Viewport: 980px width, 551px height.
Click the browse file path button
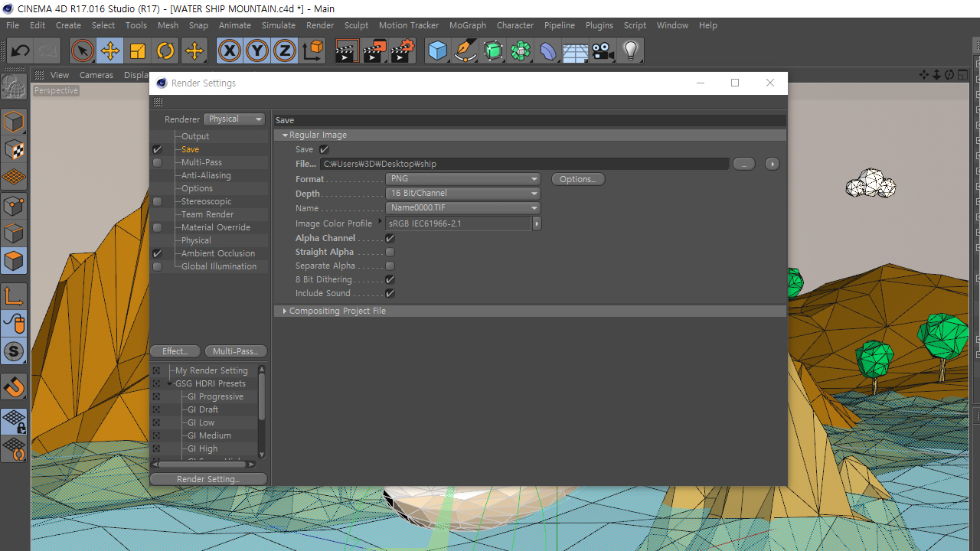(743, 164)
